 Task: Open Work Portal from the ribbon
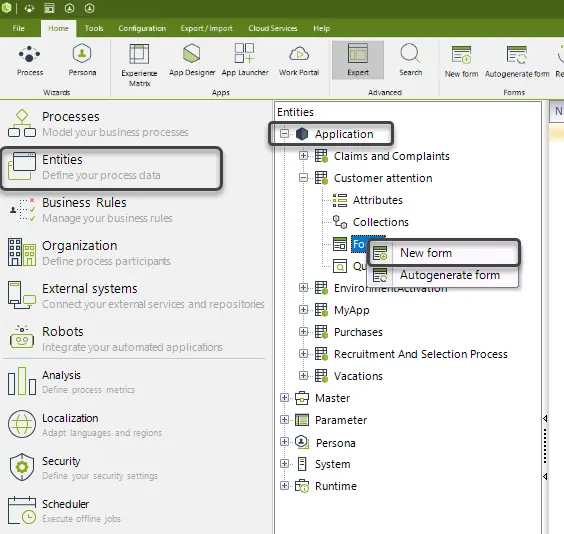pos(299,60)
